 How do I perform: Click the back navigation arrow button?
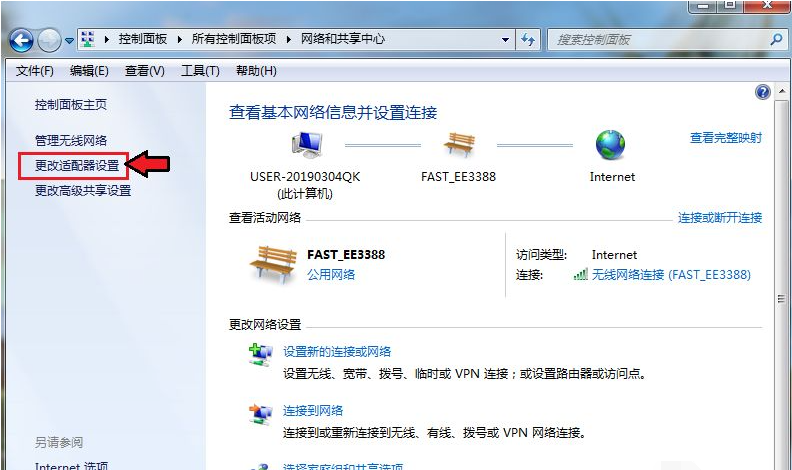click(22, 40)
